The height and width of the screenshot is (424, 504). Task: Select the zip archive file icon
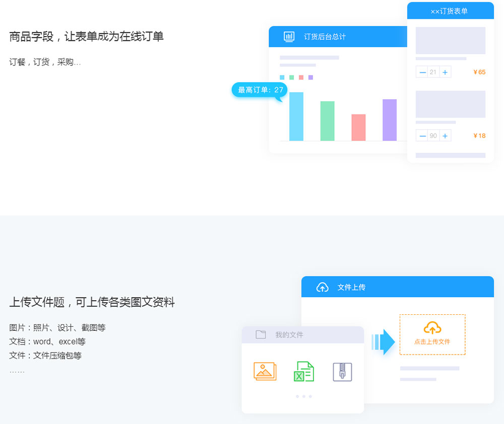tap(342, 372)
